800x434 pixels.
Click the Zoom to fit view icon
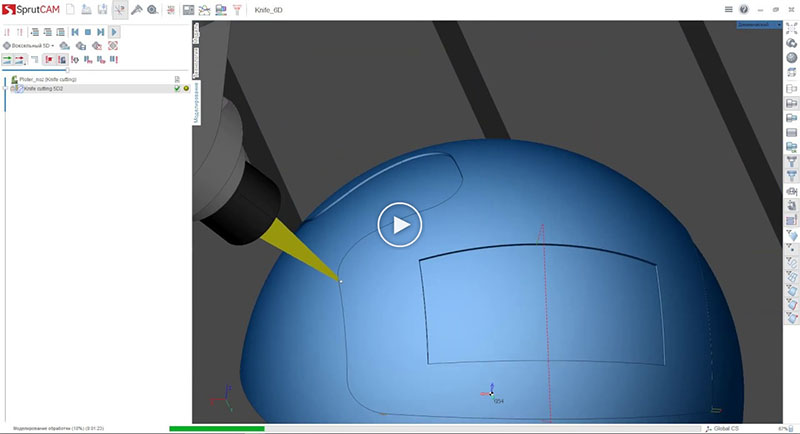[x=791, y=30]
